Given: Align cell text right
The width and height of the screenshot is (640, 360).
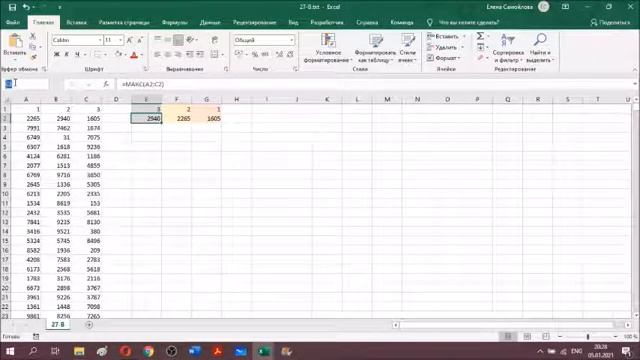Looking at the screenshot, I should [x=178, y=54].
